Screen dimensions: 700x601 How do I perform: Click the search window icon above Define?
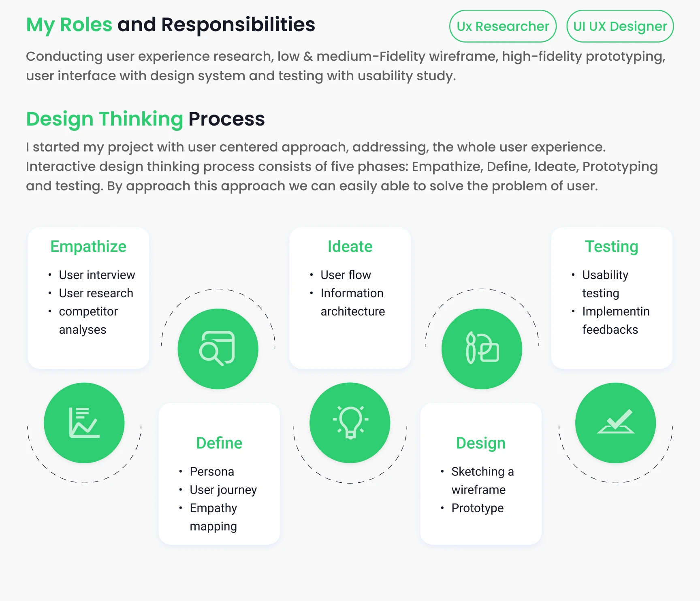(x=218, y=349)
